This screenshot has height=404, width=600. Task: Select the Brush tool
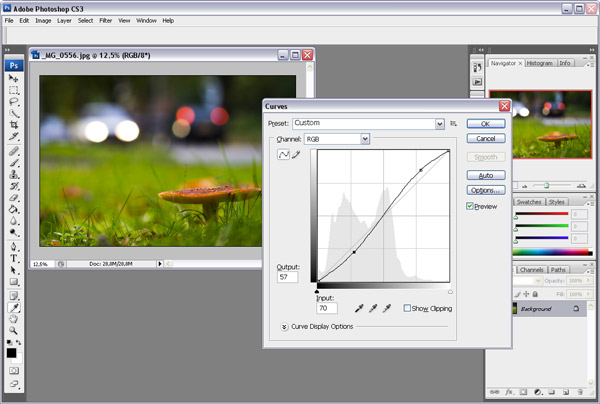[14, 163]
